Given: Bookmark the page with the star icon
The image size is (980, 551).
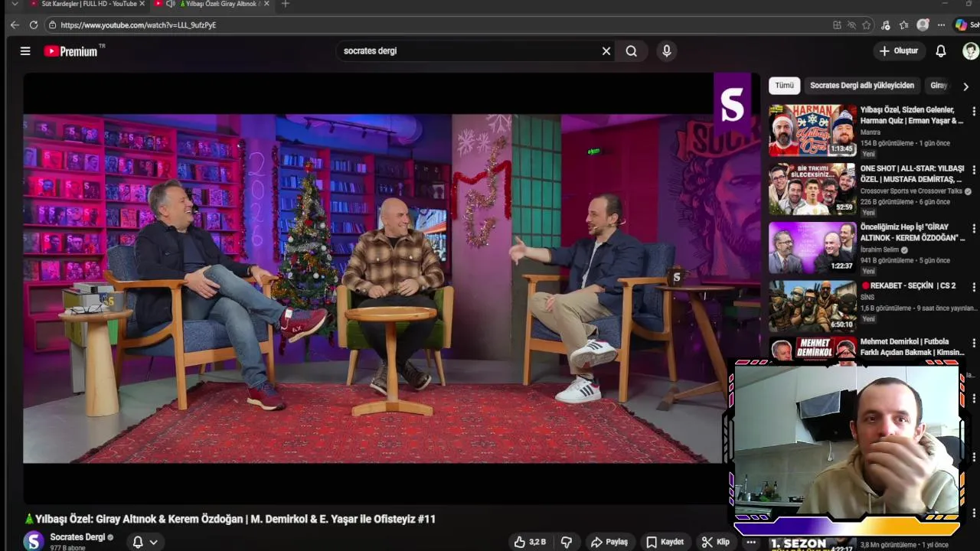Looking at the screenshot, I should [x=867, y=25].
